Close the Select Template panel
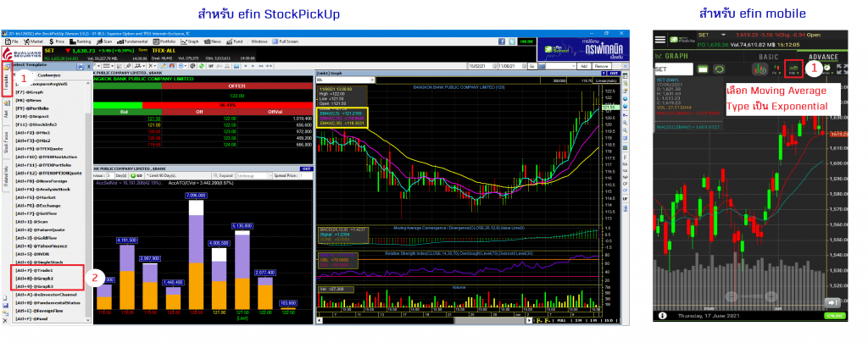Screen dimensions: 868x348 tap(89, 66)
